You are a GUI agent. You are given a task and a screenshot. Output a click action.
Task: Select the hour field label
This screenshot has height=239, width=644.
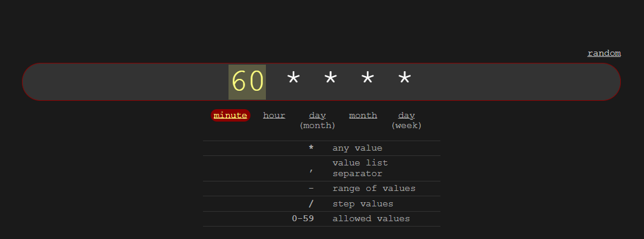point(274,116)
